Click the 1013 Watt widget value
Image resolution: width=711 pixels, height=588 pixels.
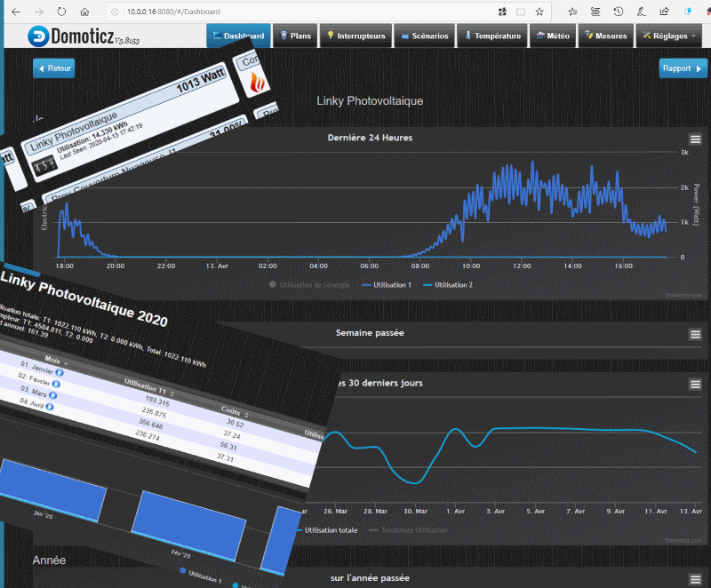(x=201, y=80)
